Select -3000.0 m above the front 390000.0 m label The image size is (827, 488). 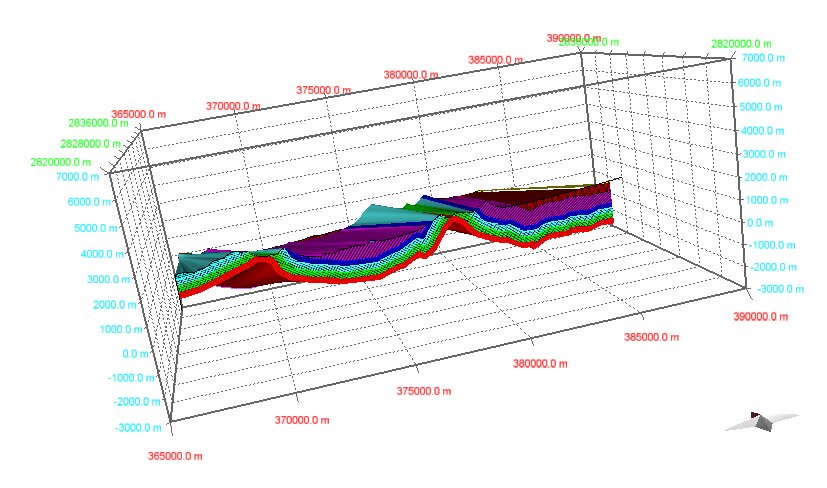780,289
